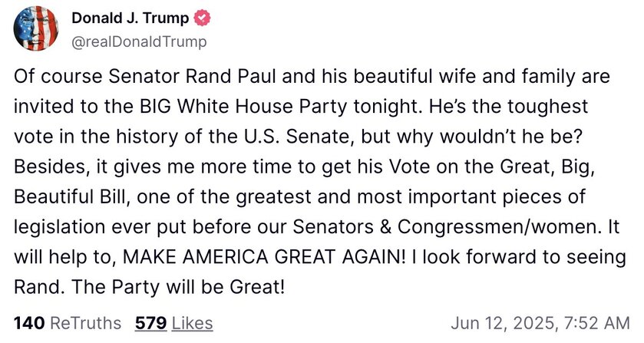The image size is (644, 343).
Task: Click the phrase I look forward to seeing
Action: pyautogui.click(x=519, y=257)
